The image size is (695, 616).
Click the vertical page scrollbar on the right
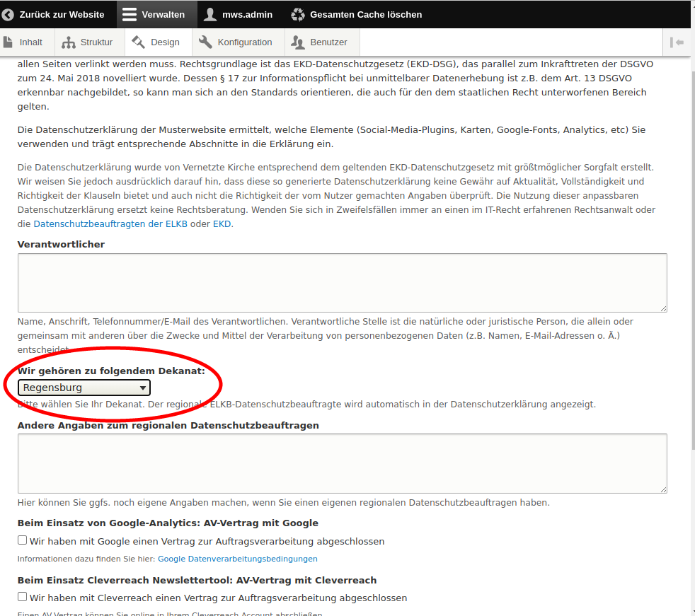[689, 283]
